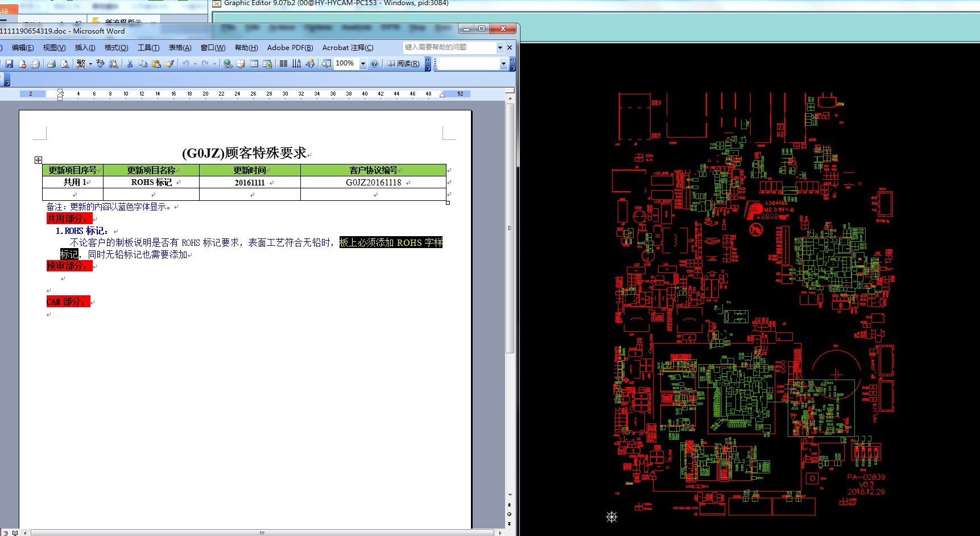Image resolution: width=980 pixels, height=536 pixels.
Task: Paste with the clipboard icon
Action: [156, 64]
